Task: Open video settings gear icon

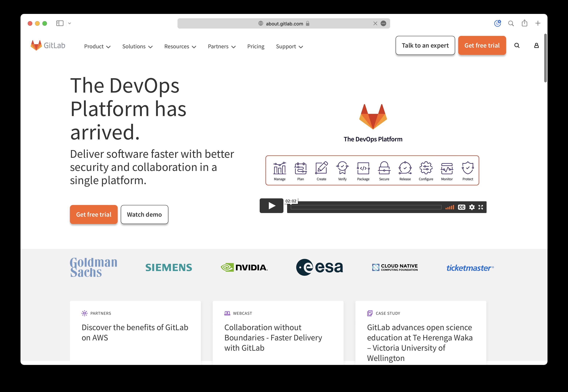Action: coord(472,207)
